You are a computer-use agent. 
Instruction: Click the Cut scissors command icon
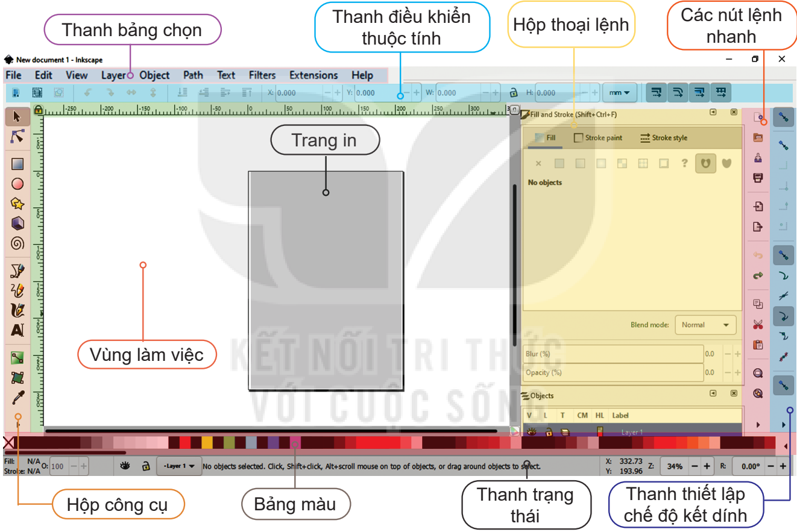[x=758, y=325]
